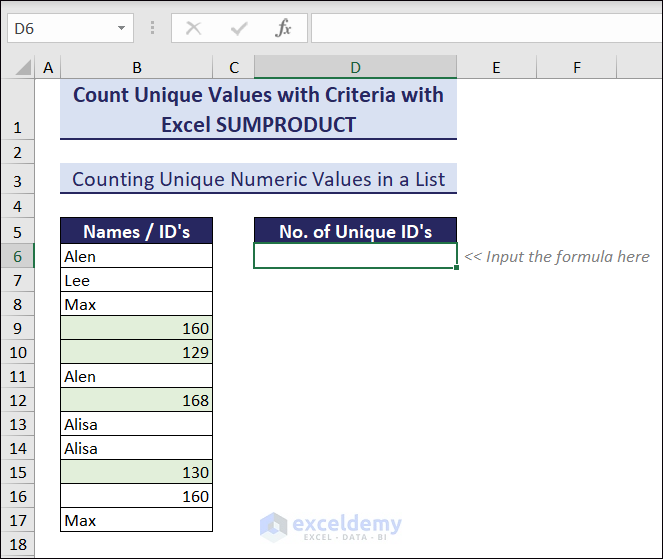This screenshot has height=559, width=663.
Task: Click the title cell about SUMPRODUCT
Action: [258, 110]
